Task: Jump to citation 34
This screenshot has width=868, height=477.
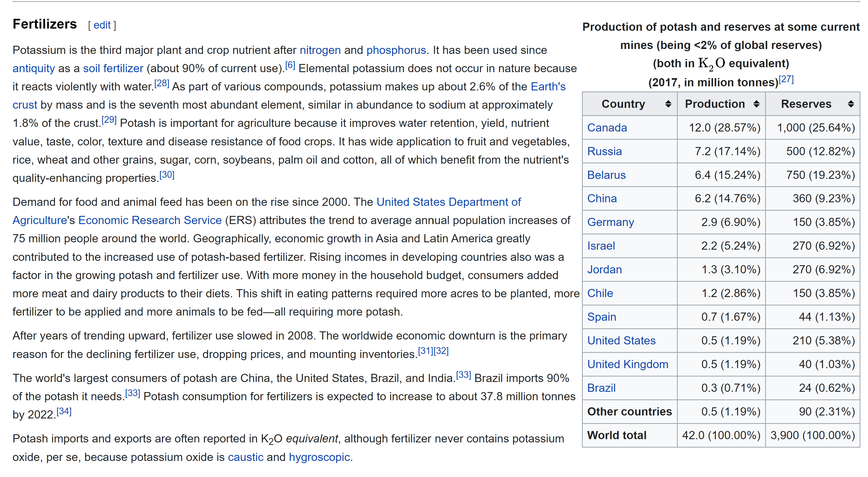Action: tap(64, 411)
